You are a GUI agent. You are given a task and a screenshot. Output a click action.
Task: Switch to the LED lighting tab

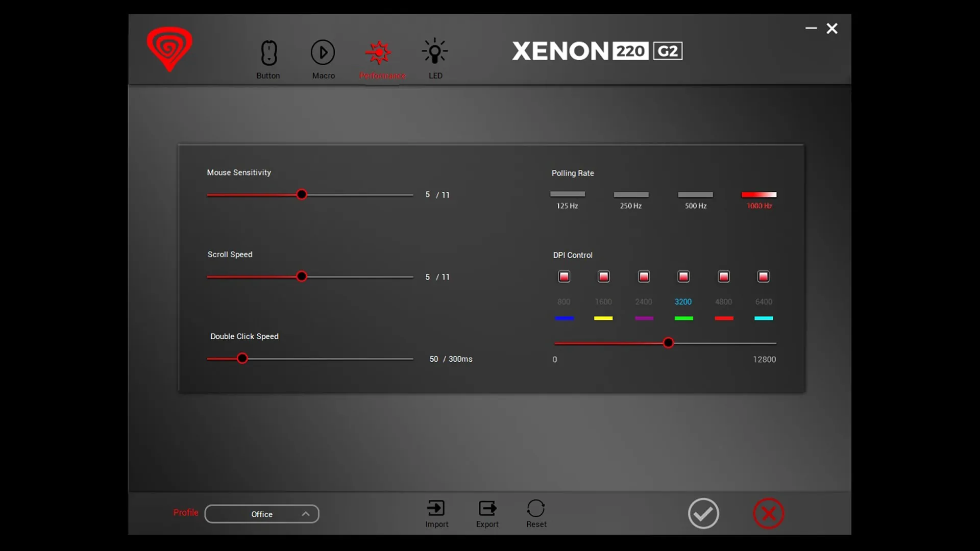pyautogui.click(x=435, y=59)
